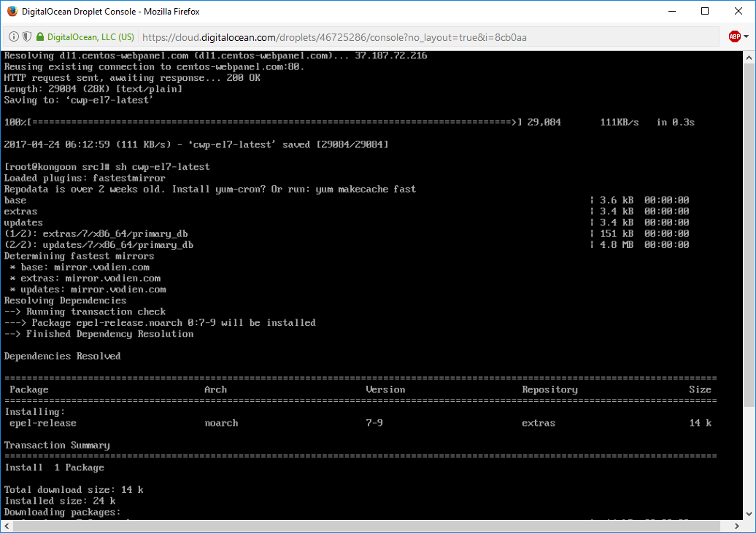756x533 pixels.
Task: Maximize the Firefox console window
Action: click(705, 11)
